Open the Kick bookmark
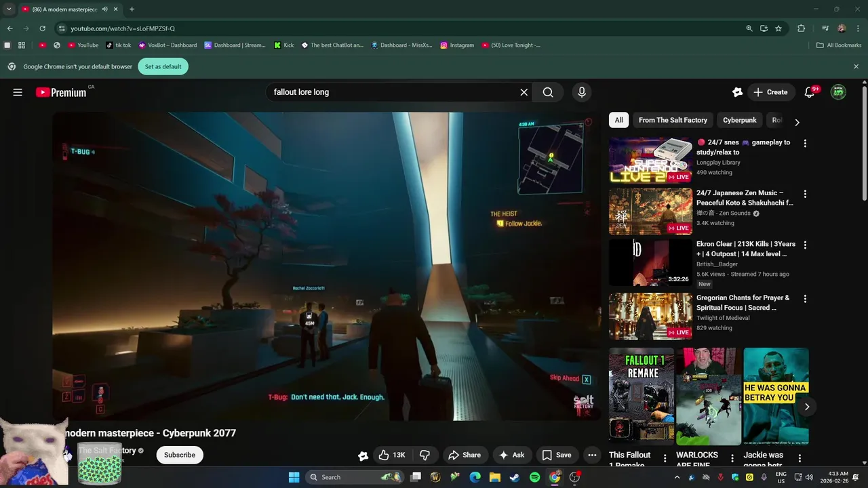The height and width of the screenshot is (488, 868). pos(284,45)
